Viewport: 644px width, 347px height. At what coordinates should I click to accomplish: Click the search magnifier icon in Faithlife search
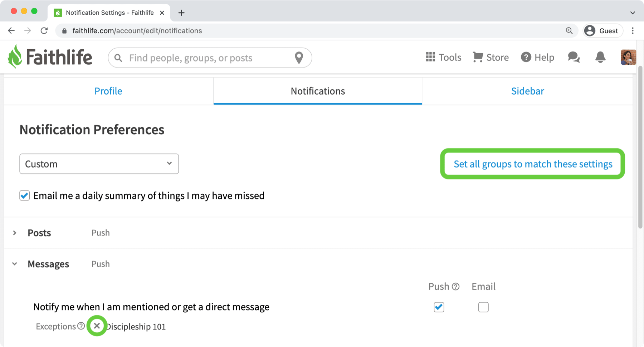[x=118, y=58]
